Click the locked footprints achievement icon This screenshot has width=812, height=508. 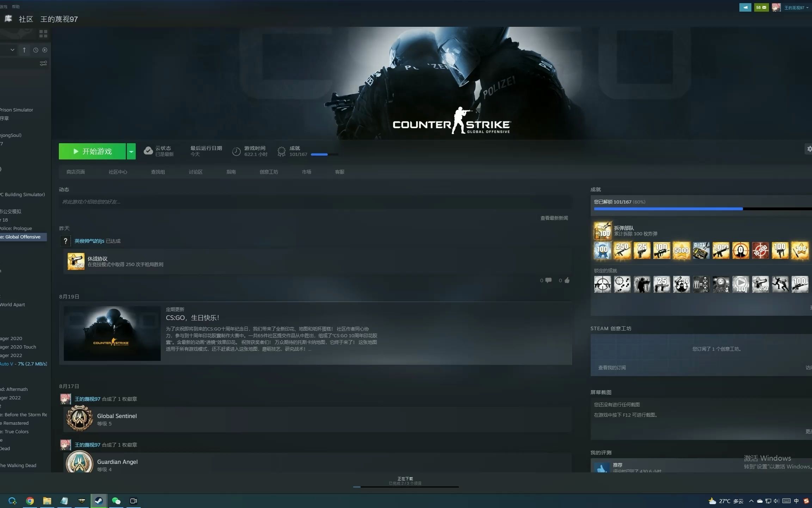pyautogui.click(x=622, y=284)
